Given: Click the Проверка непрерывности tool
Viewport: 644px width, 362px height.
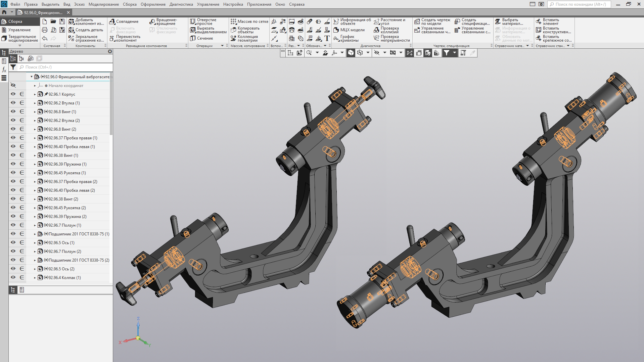Looking at the screenshot, I should click(392, 38).
